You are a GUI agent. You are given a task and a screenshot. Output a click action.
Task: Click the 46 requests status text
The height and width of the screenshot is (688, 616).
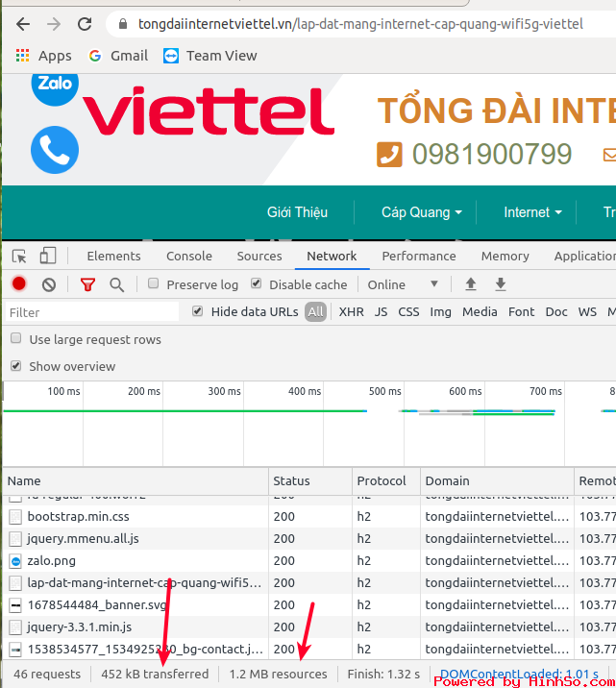point(47,674)
